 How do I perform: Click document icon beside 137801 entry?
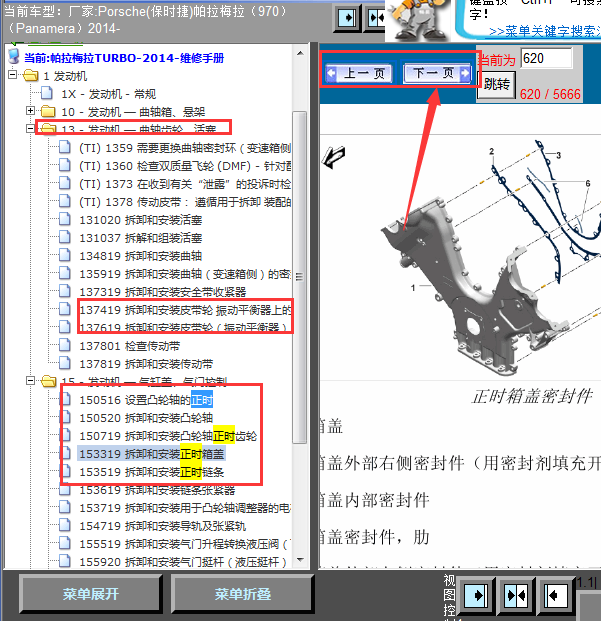(65, 345)
